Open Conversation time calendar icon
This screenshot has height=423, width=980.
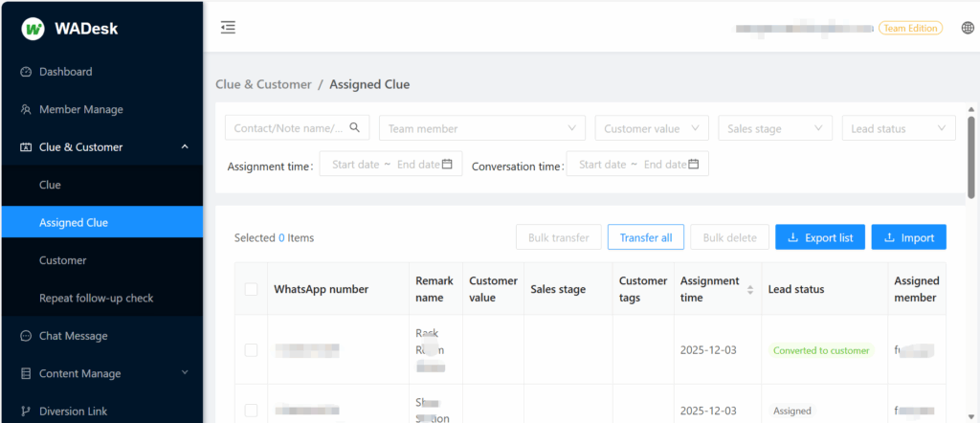694,165
